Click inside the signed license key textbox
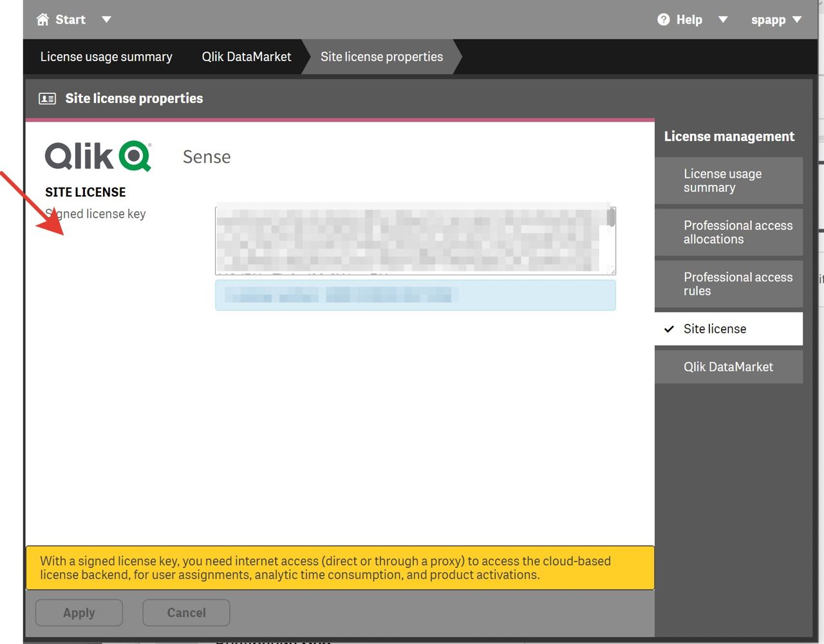Viewport: 824px width, 644px height. [x=411, y=240]
